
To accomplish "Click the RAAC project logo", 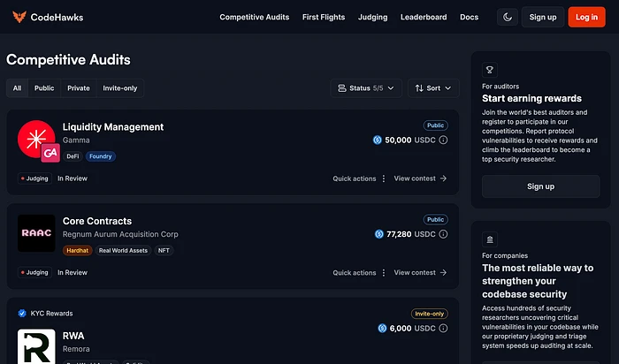I will (x=36, y=233).
